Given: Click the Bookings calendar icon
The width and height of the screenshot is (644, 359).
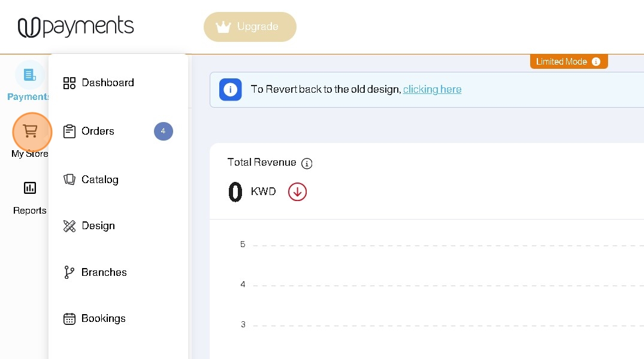Looking at the screenshot, I should (69, 319).
